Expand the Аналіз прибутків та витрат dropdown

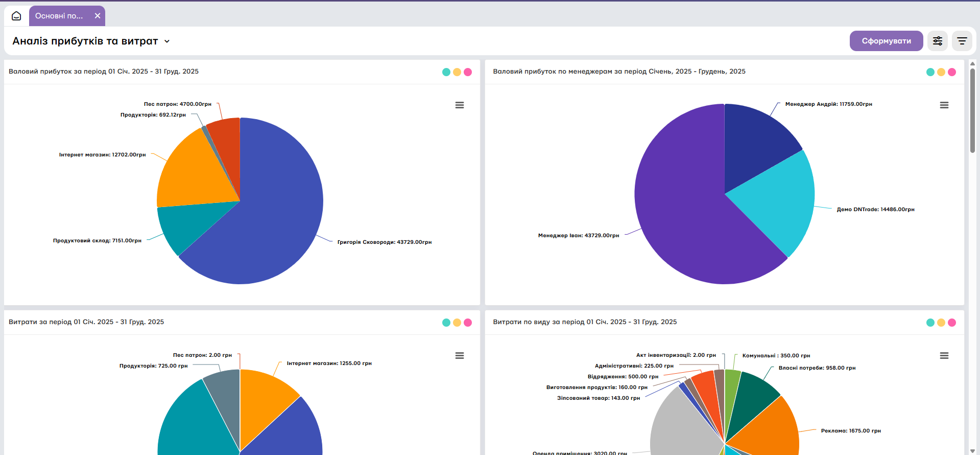coord(167,41)
